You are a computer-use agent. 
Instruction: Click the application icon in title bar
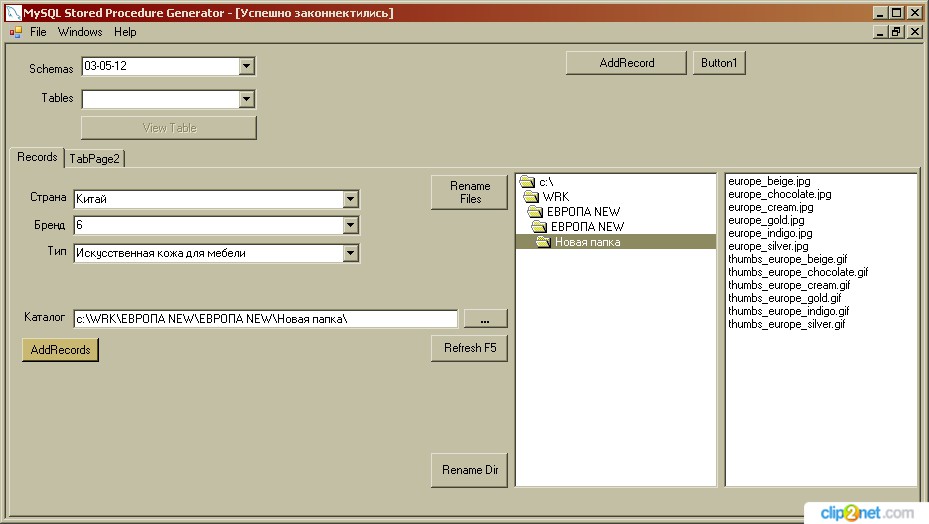point(13,12)
